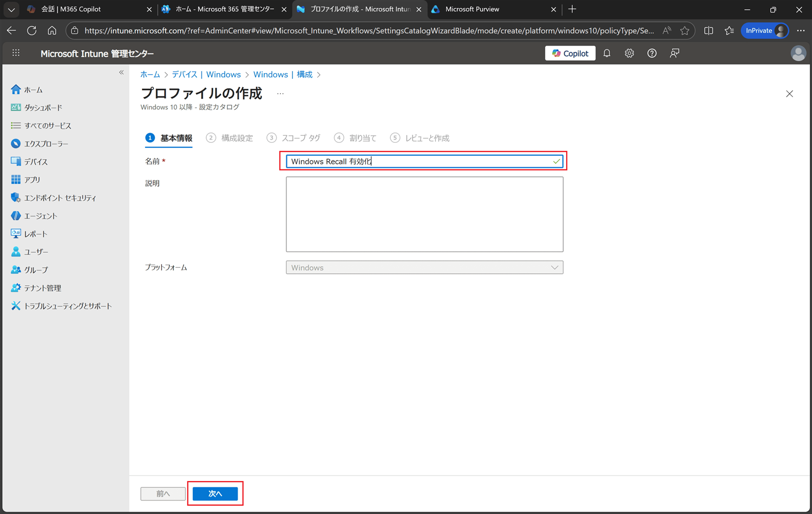
Task: Open the split screen button
Action: pos(709,31)
